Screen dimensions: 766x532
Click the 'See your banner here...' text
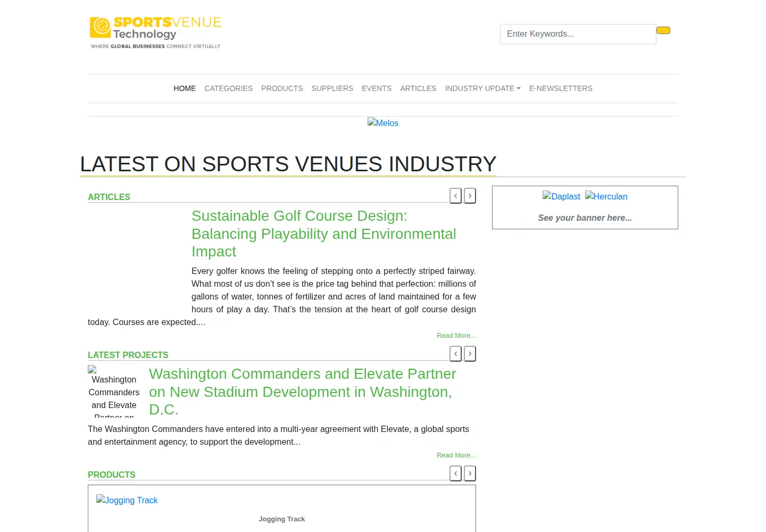tap(585, 218)
